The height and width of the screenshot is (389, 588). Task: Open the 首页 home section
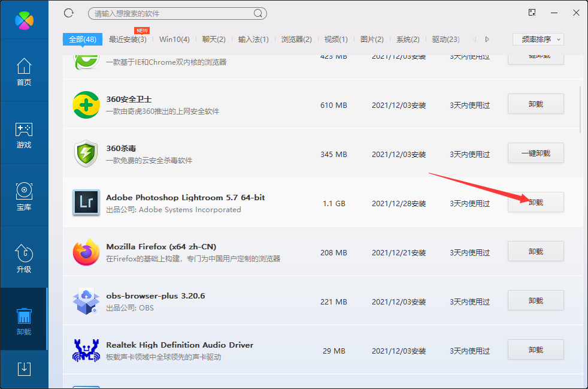click(24, 72)
